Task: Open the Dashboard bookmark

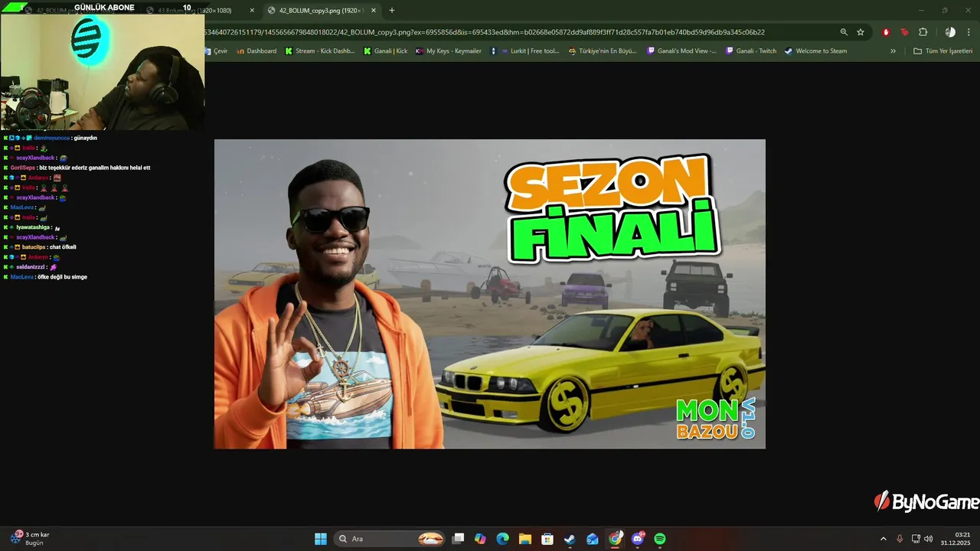Action: (256, 51)
